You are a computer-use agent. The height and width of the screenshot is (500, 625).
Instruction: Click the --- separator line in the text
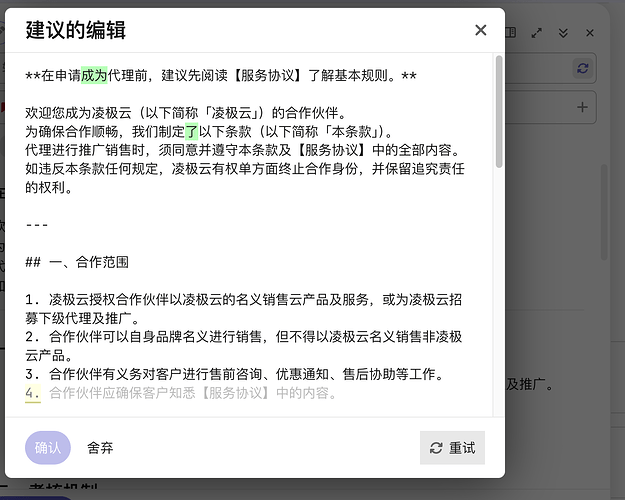(x=37, y=225)
